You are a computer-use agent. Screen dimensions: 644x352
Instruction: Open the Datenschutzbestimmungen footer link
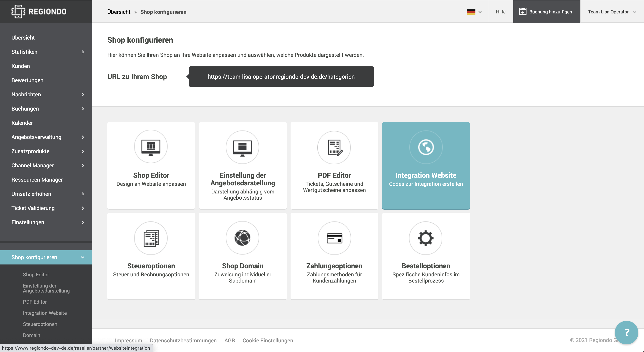coord(183,340)
